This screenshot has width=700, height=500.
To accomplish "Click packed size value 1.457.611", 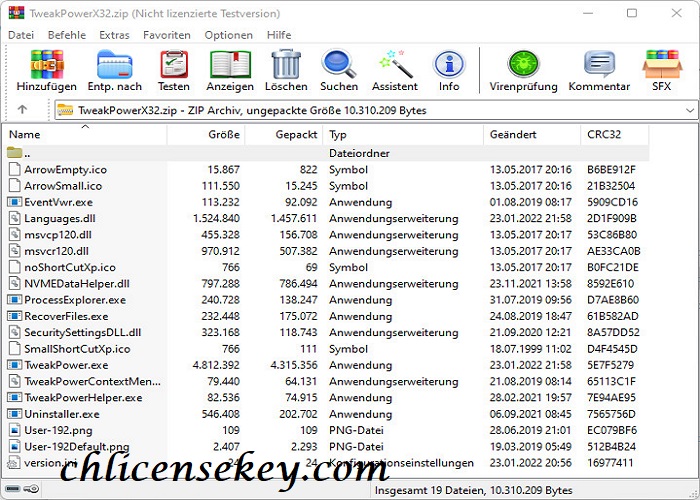I will click(x=294, y=218).
